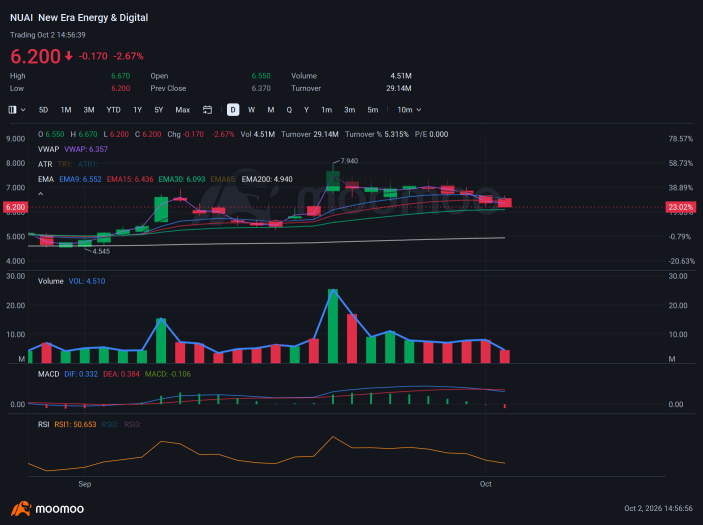
Task: Switch to the daily D interval
Action: [233, 110]
